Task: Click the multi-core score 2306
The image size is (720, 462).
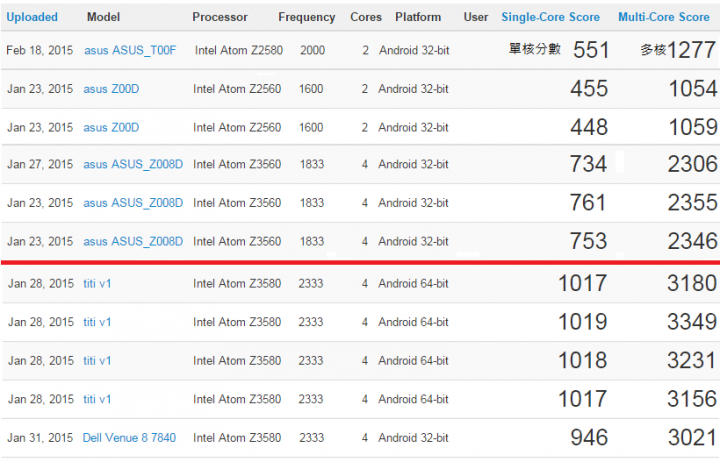Action: click(692, 163)
